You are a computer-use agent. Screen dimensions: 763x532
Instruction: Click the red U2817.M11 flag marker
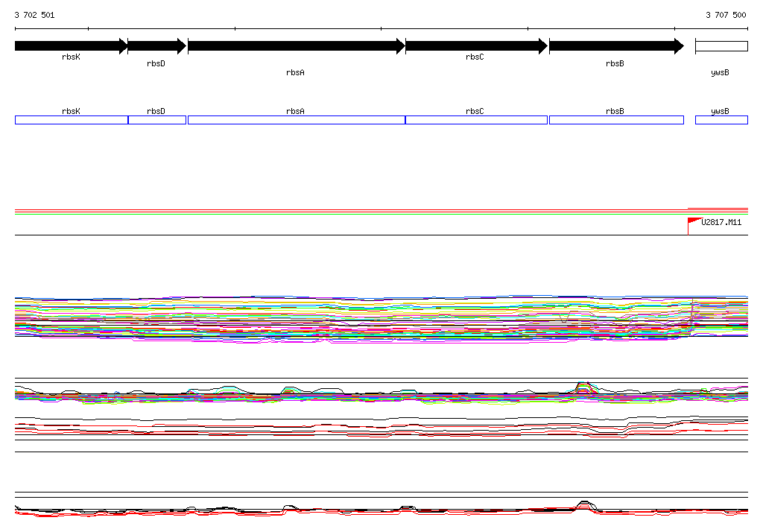694,221
